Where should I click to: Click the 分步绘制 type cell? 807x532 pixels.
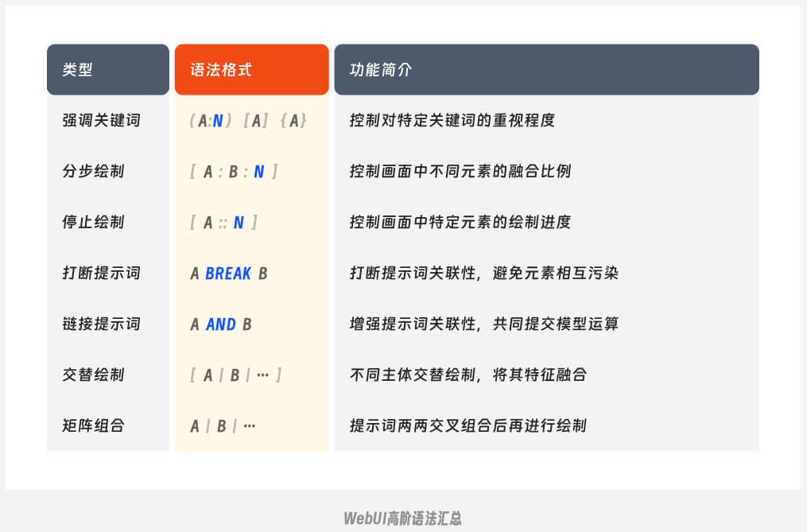coord(93,172)
